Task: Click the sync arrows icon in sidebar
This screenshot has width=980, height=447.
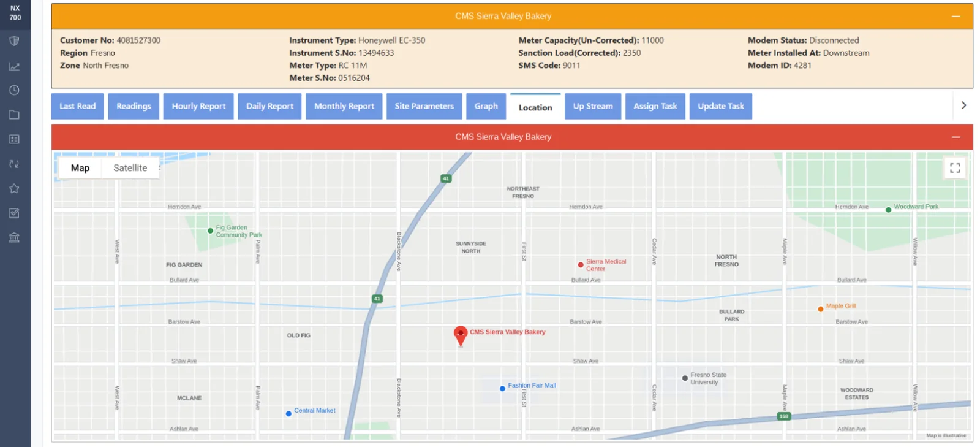Action: point(14,164)
